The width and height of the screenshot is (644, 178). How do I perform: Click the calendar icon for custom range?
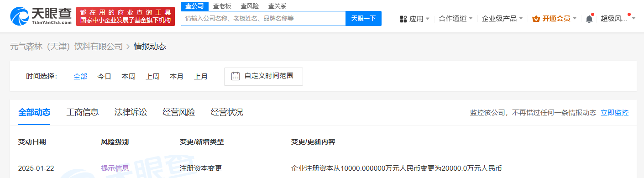[x=236, y=76]
